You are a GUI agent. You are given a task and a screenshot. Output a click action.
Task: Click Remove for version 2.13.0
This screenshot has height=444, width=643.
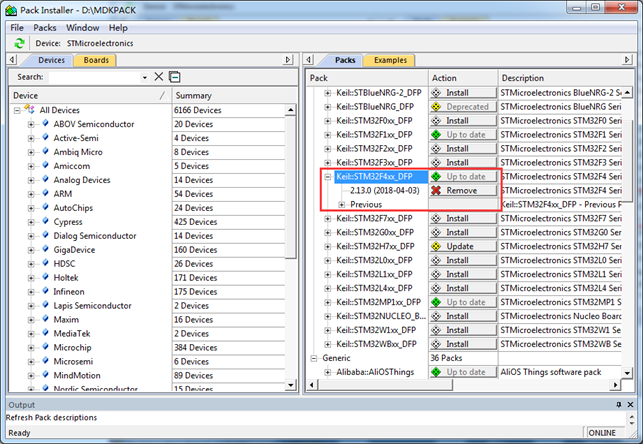coord(463,190)
